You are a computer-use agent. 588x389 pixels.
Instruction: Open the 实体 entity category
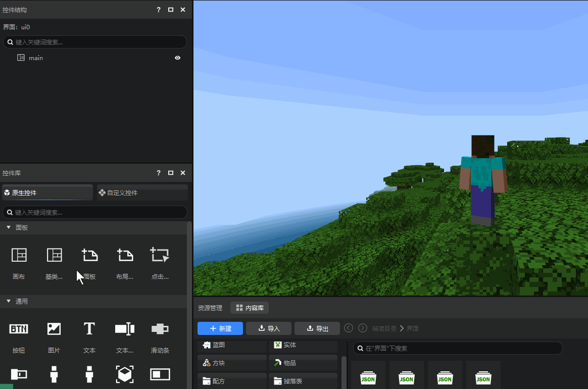(303, 345)
